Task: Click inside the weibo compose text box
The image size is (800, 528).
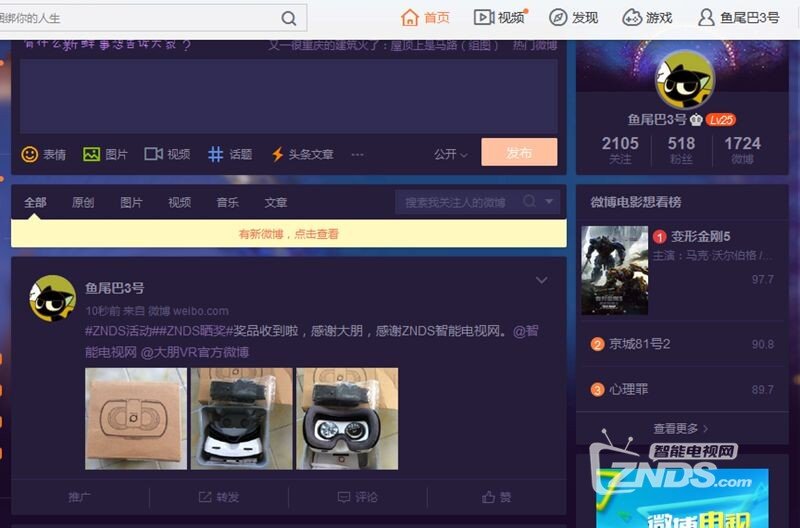Action: [x=289, y=95]
